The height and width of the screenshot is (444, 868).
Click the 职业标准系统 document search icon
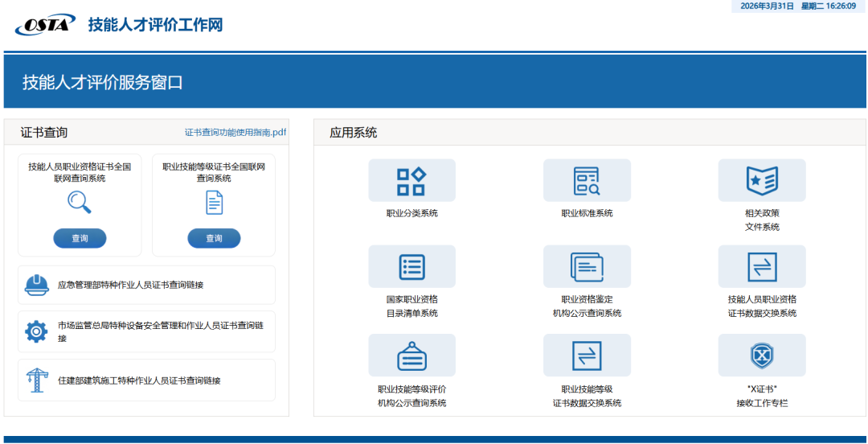[587, 181]
